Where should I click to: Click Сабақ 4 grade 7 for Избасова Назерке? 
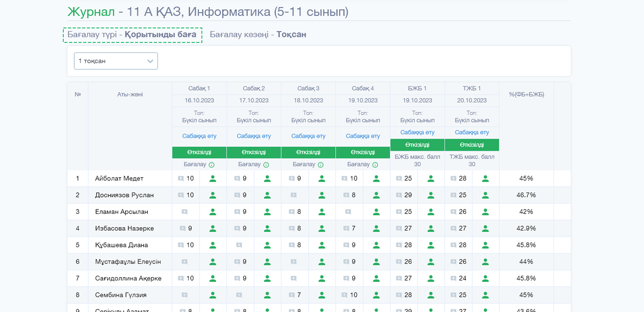coord(354,228)
